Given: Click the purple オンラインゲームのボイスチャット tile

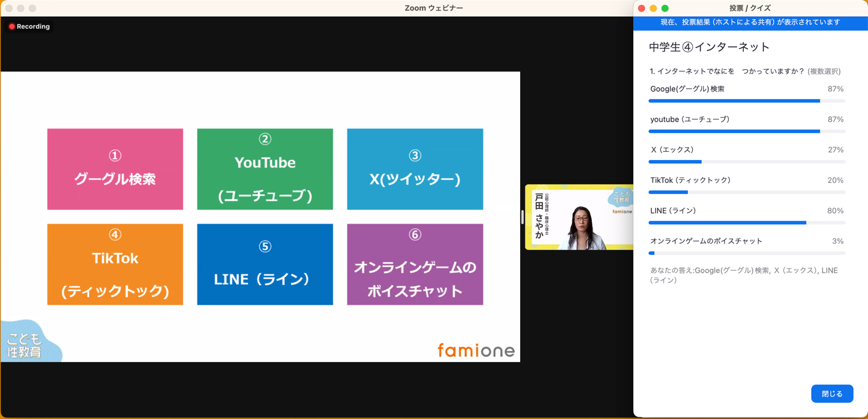Looking at the screenshot, I should (x=415, y=264).
